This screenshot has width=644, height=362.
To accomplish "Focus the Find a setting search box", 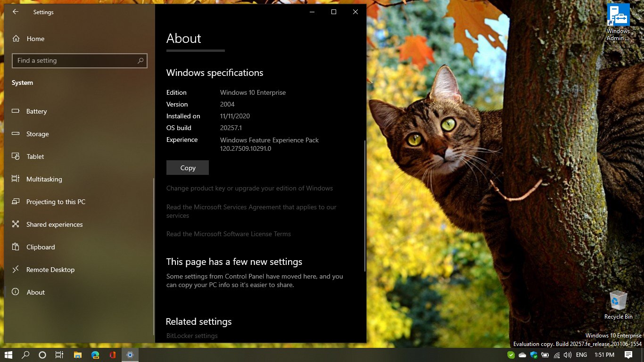I will point(80,61).
